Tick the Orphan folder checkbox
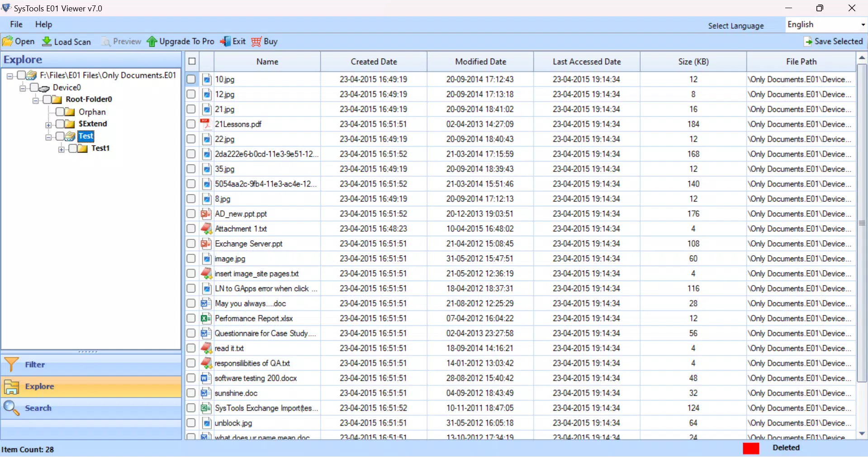Screen dimensions: 868x457 [60, 112]
